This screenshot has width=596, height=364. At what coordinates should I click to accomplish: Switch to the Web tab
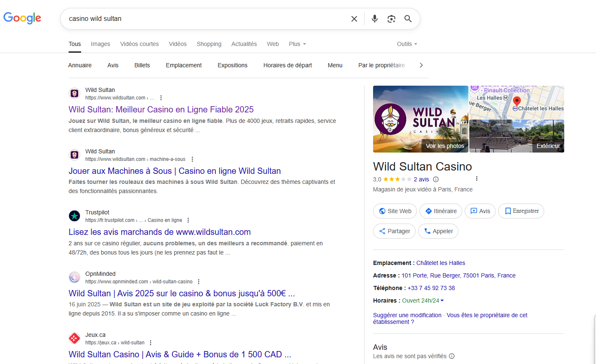pos(273,44)
